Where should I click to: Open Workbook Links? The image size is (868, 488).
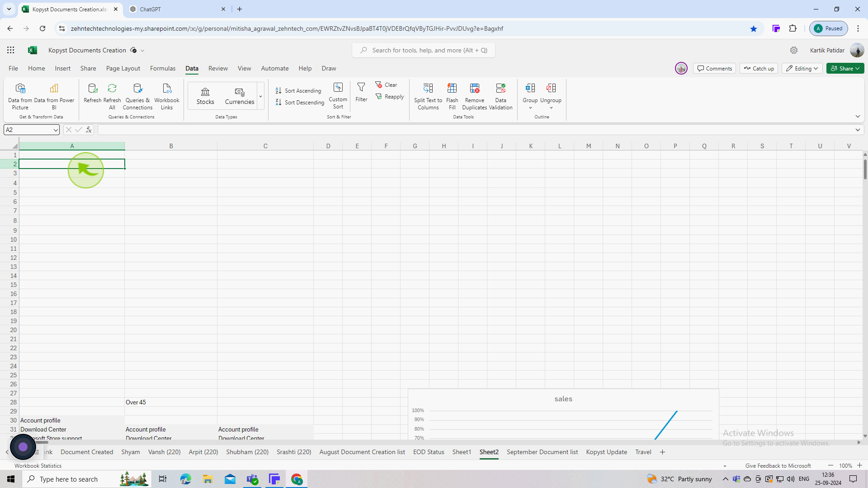[x=167, y=96]
